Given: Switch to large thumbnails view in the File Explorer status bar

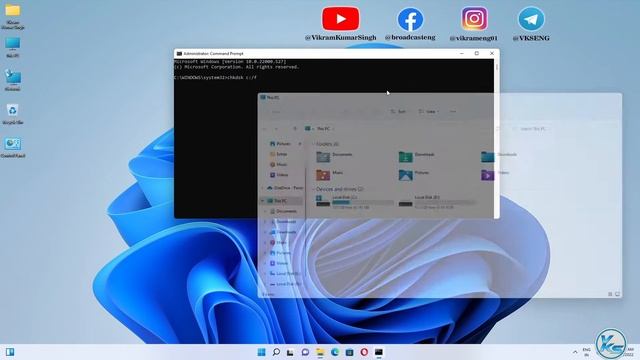Looking at the screenshot, I should click(617, 294).
